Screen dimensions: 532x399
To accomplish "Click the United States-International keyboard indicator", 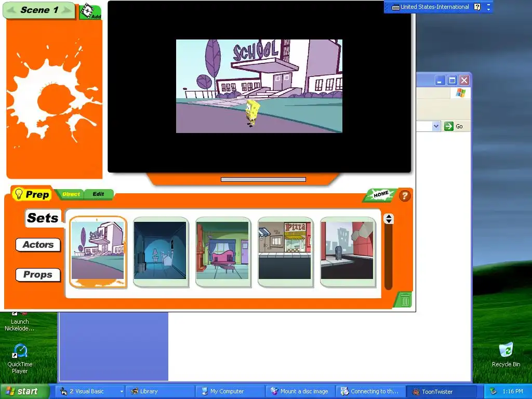I will (430, 7).
